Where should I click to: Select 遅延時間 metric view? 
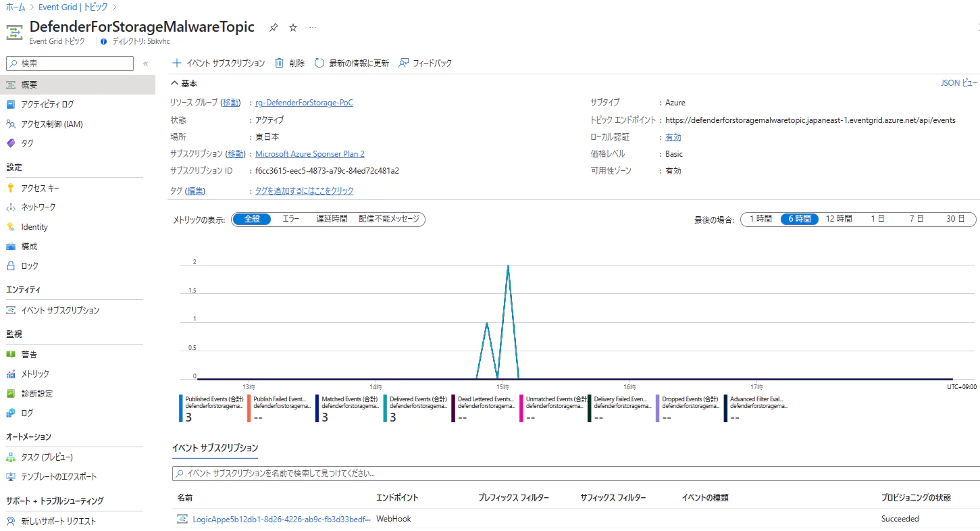[x=332, y=219]
